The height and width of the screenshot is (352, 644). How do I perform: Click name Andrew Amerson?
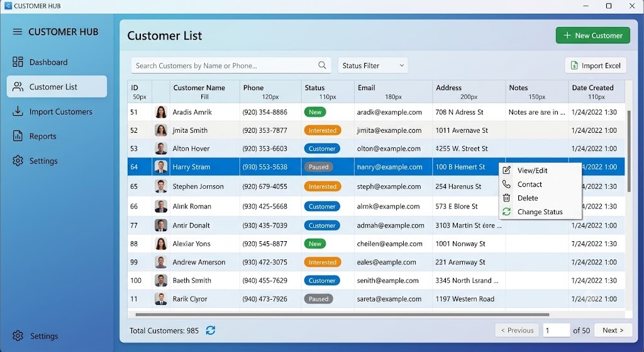(199, 262)
